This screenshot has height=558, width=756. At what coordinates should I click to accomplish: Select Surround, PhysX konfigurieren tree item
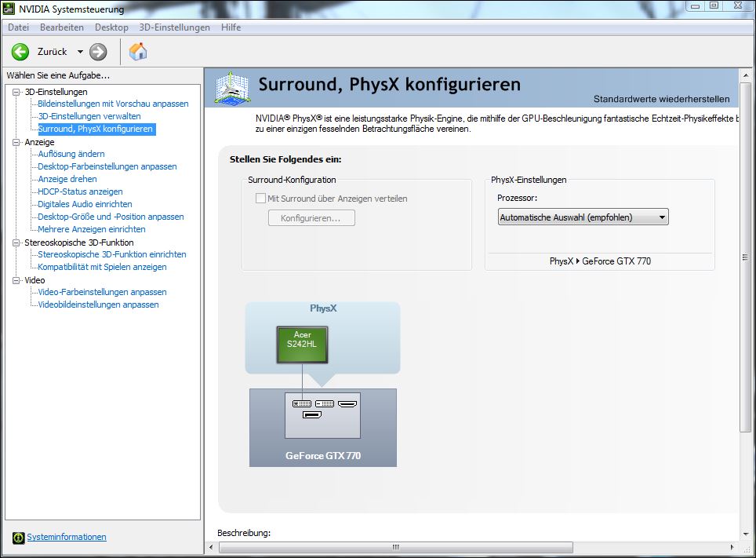(x=96, y=129)
